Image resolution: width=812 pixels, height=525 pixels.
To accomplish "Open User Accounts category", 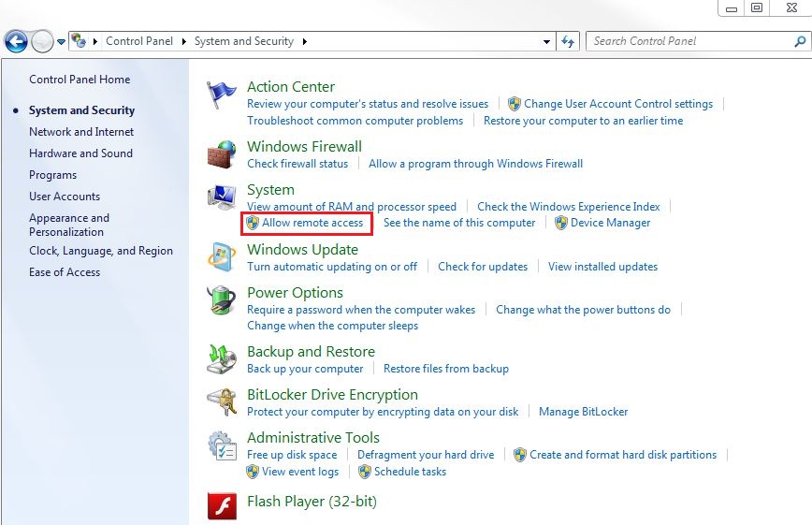I will tap(65, 197).
